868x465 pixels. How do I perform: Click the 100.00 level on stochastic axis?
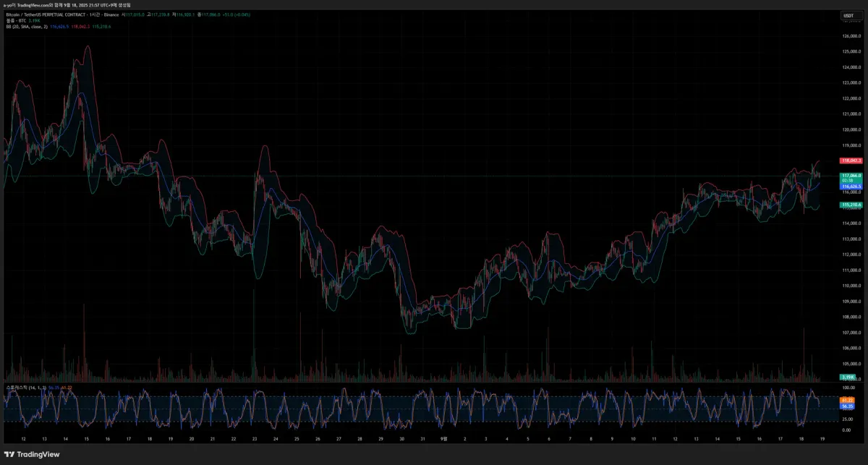[x=848, y=388]
